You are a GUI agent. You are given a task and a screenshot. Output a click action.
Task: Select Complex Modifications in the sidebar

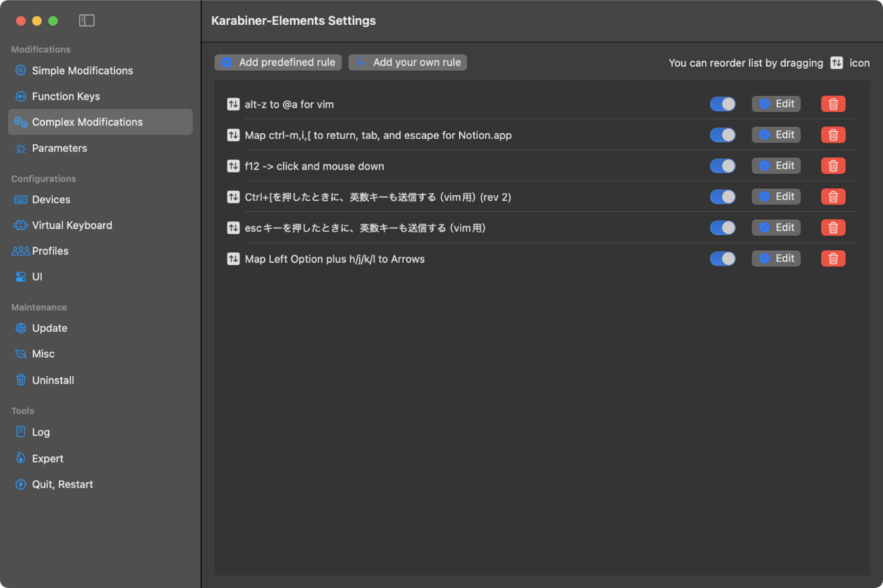point(101,122)
